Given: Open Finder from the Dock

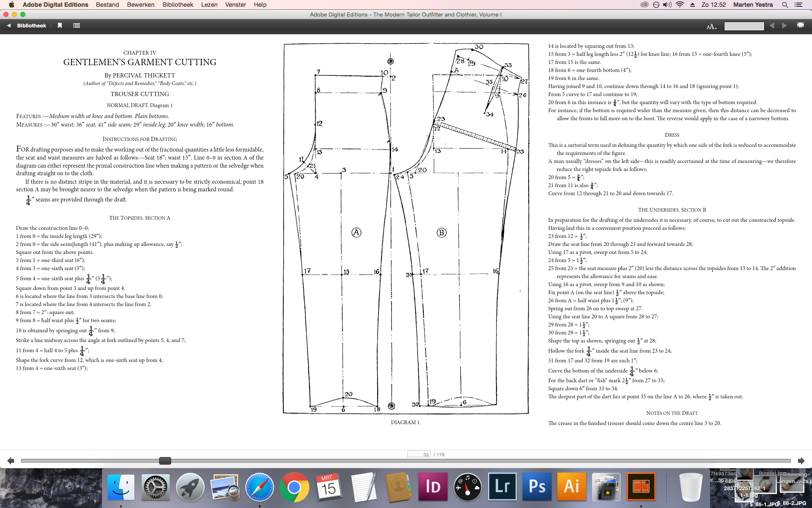Looking at the screenshot, I should (121, 487).
